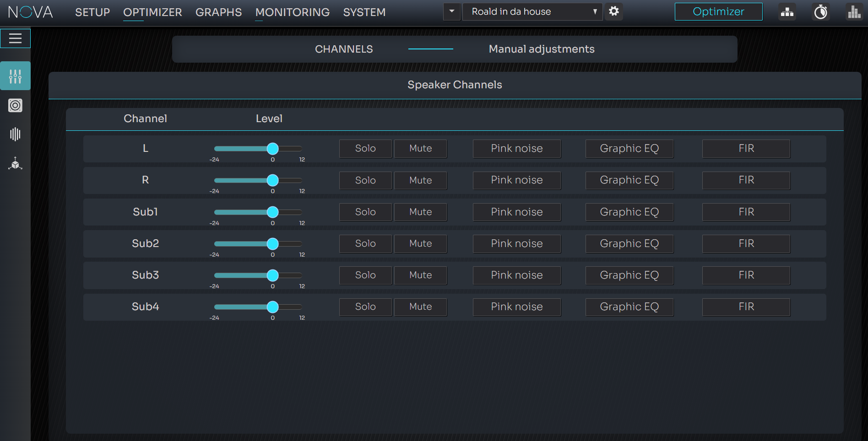Open Graphic EQ for R channel
The width and height of the screenshot is (868, 441).
(x=629, y=180)
